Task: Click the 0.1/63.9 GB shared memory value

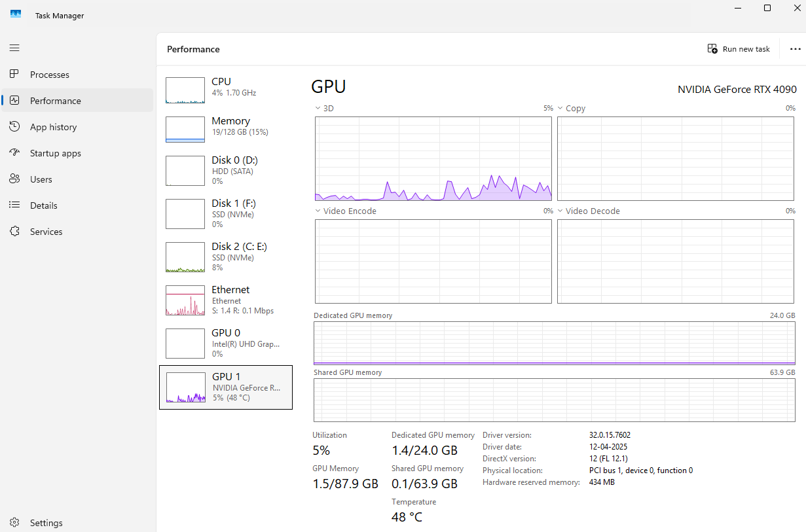Action: tap(424, 484)
